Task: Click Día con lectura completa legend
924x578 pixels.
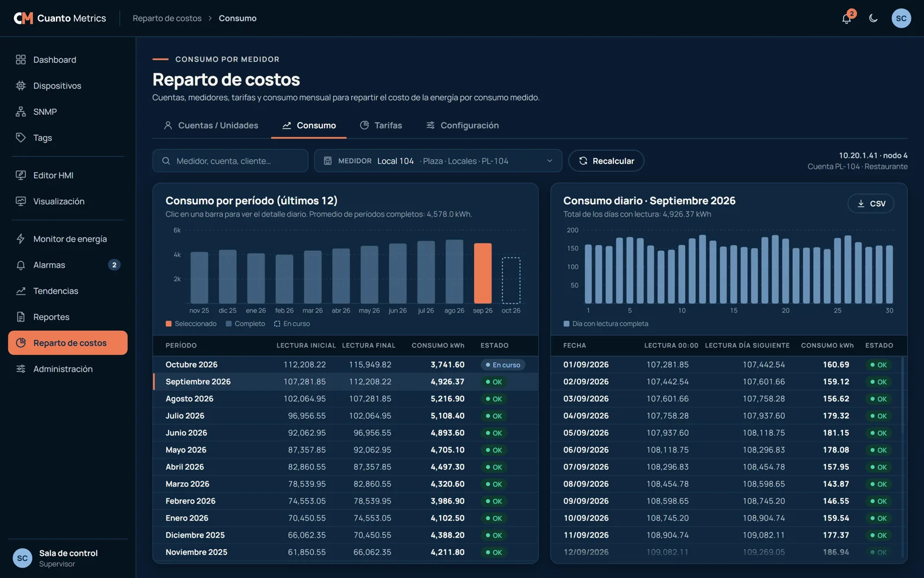Action: (x=606, y=324)
